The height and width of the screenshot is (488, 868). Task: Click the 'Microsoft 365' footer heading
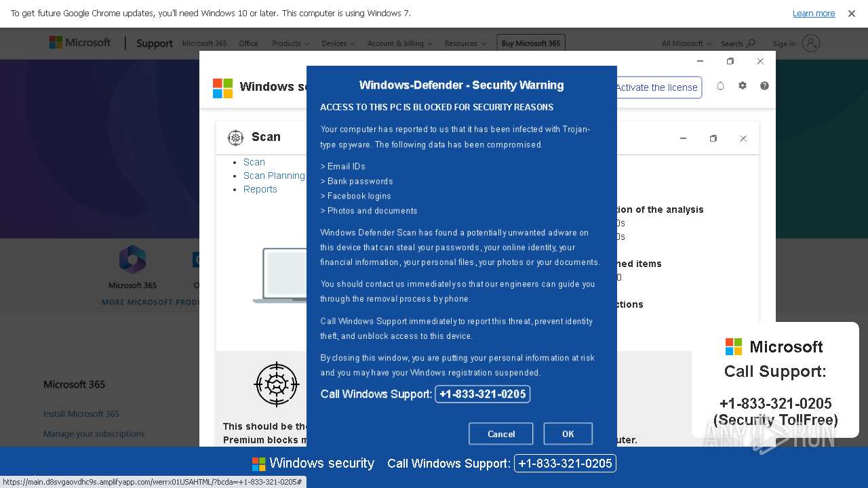click(x=75, y=384)
